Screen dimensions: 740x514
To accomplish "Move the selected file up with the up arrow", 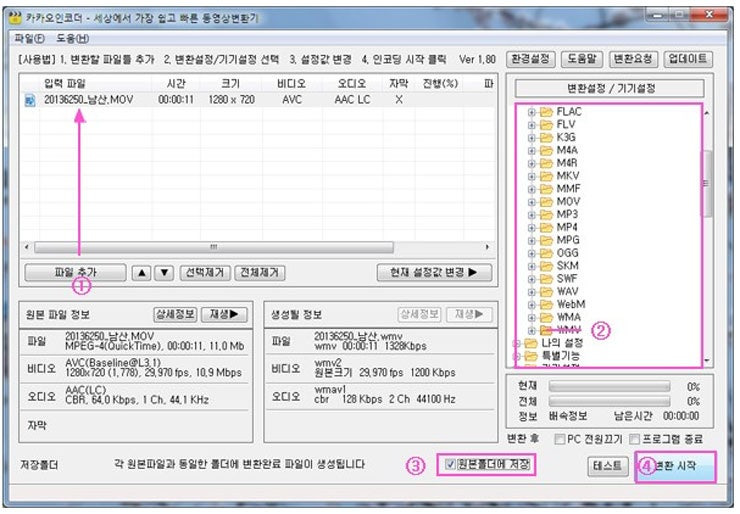I will (141, 272).
